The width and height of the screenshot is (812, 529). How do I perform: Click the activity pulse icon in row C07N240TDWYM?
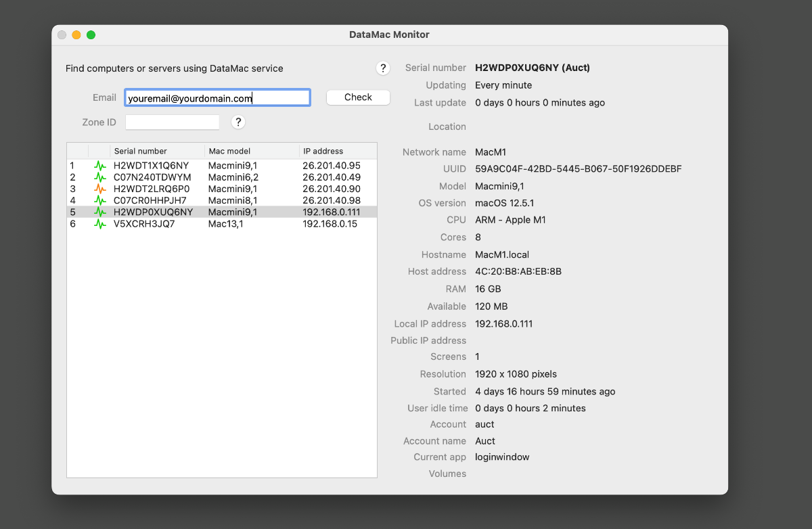coord(100,177)
